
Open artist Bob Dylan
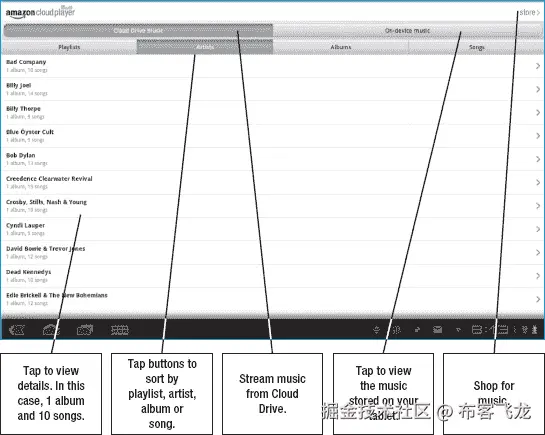point(21,155)
